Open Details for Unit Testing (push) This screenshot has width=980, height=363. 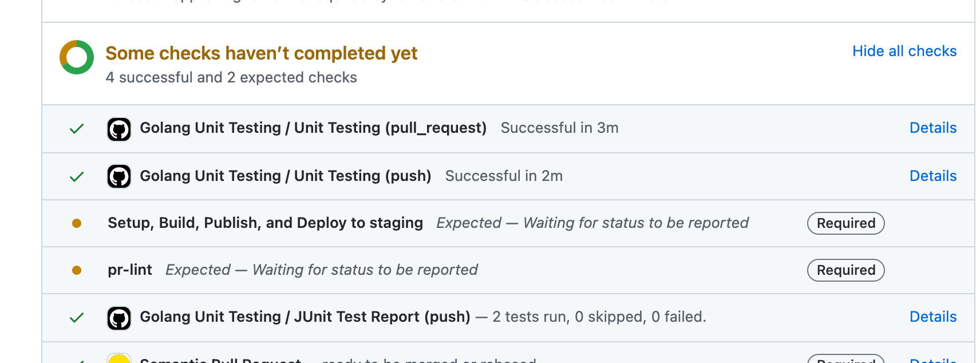(x=933, y=176)
